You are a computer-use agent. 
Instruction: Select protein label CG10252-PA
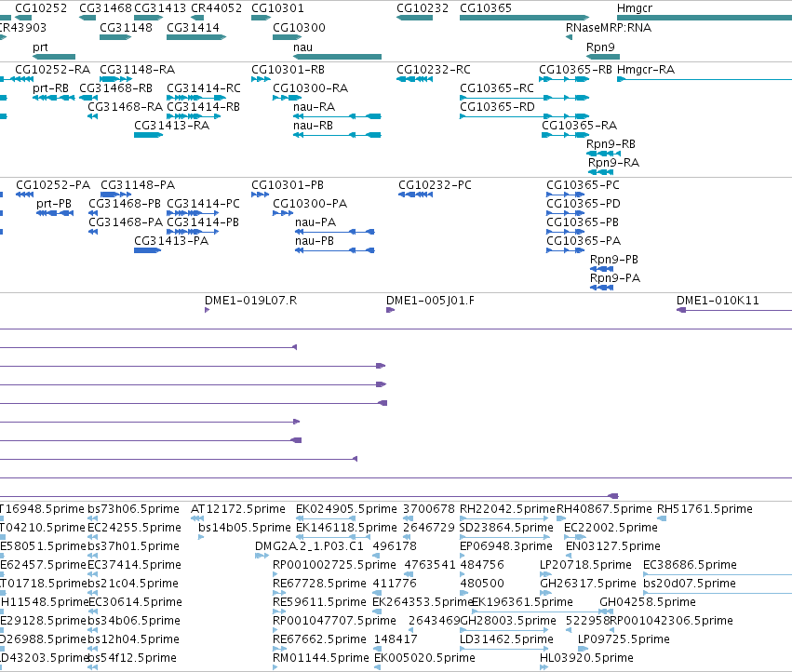[x=53, y=185]
